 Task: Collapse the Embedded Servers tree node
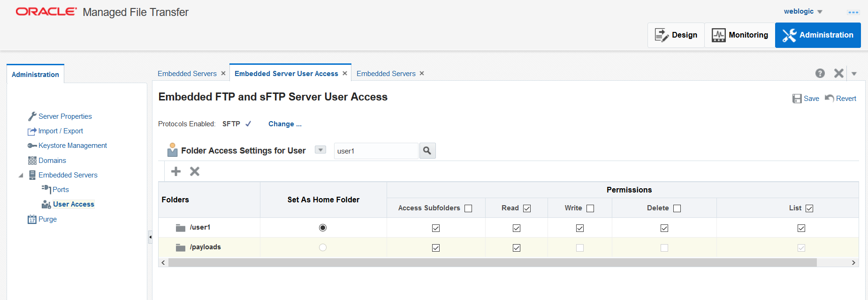pos(21,175)
